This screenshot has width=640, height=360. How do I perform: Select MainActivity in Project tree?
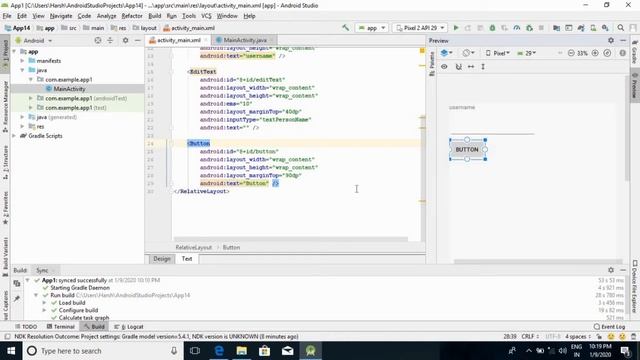pos(69,89)
